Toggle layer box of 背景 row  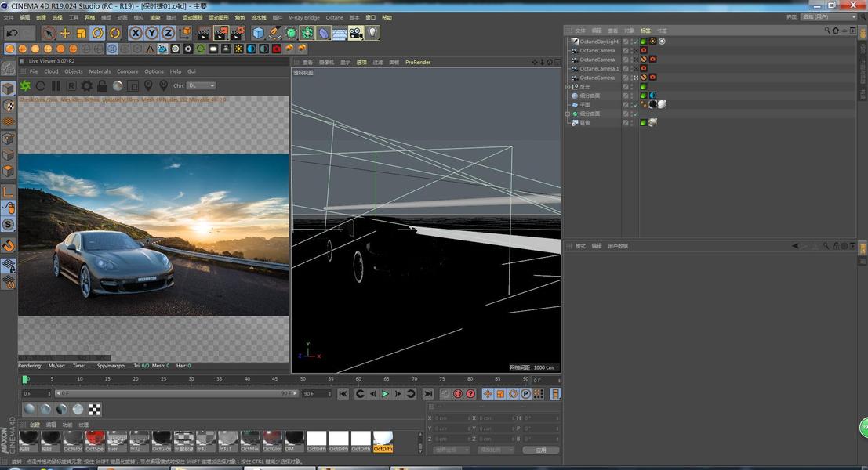tap(626, 123)
